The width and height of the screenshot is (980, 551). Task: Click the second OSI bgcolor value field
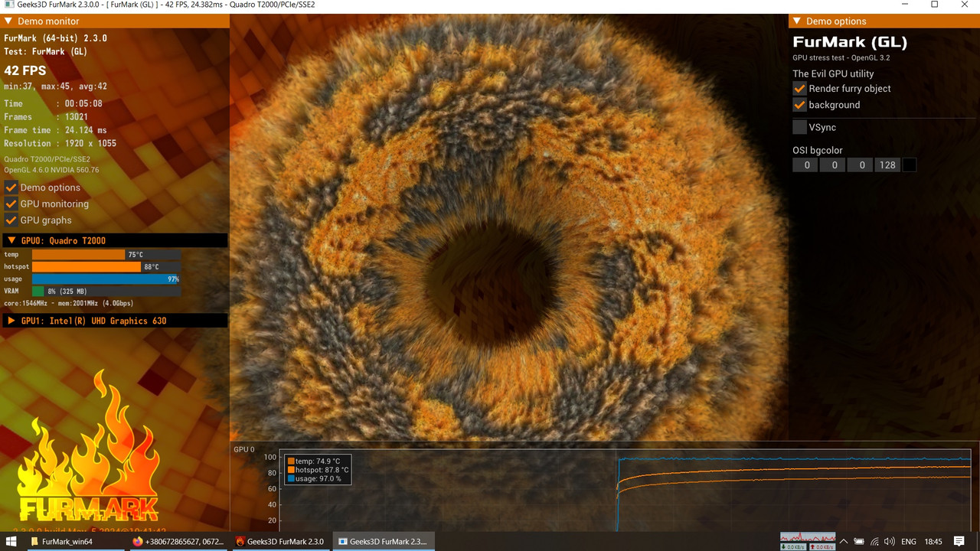pos(832,165)
